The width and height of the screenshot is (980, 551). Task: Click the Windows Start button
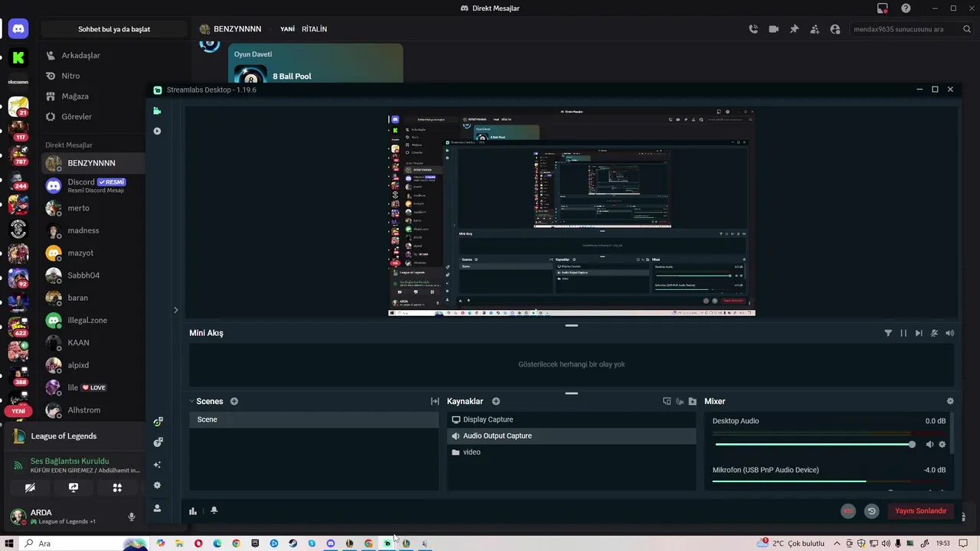(x=9, y=543)
